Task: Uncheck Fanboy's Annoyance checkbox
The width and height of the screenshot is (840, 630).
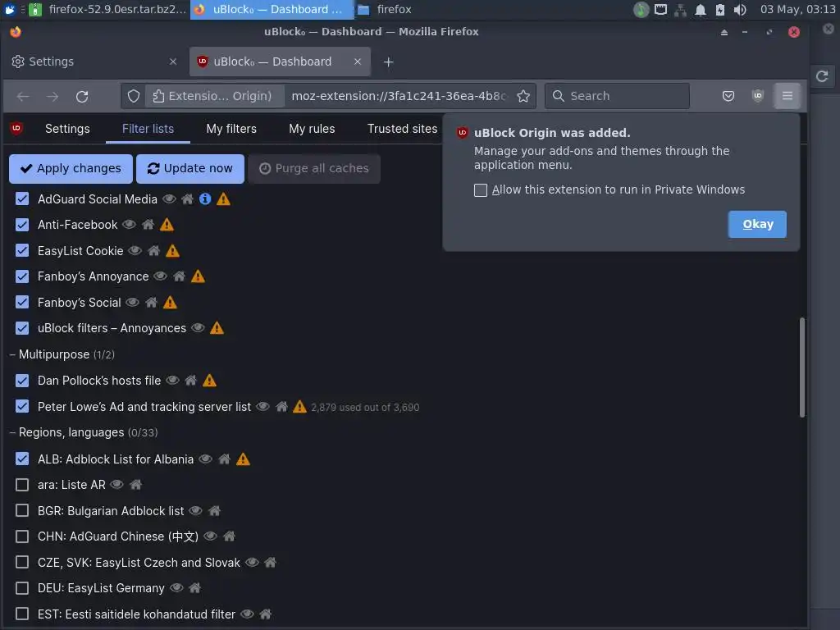Action: [22, 276]
